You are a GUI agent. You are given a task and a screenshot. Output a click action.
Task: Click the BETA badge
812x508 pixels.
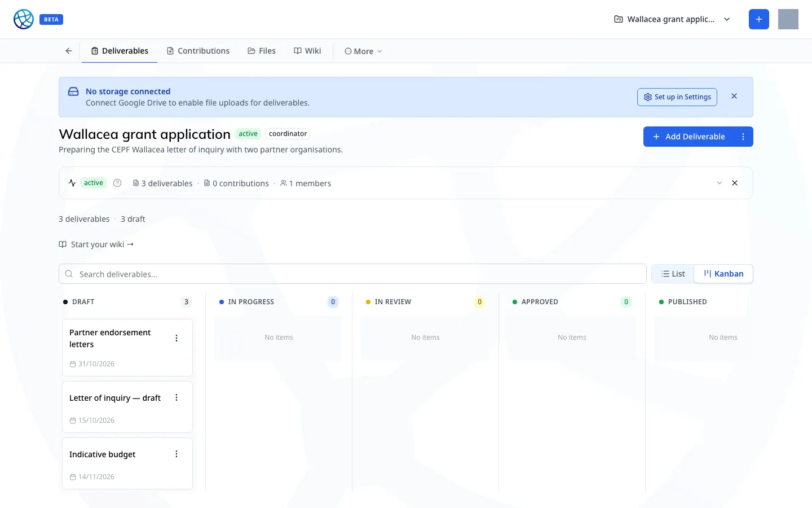click(x=51, y=19)
